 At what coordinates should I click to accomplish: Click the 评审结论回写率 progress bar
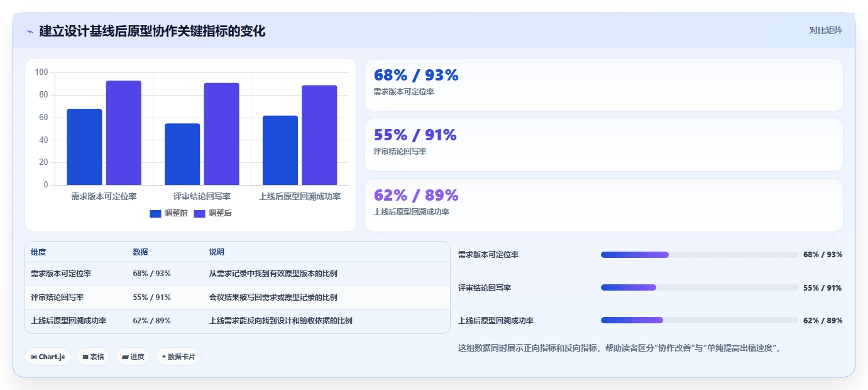700,287
